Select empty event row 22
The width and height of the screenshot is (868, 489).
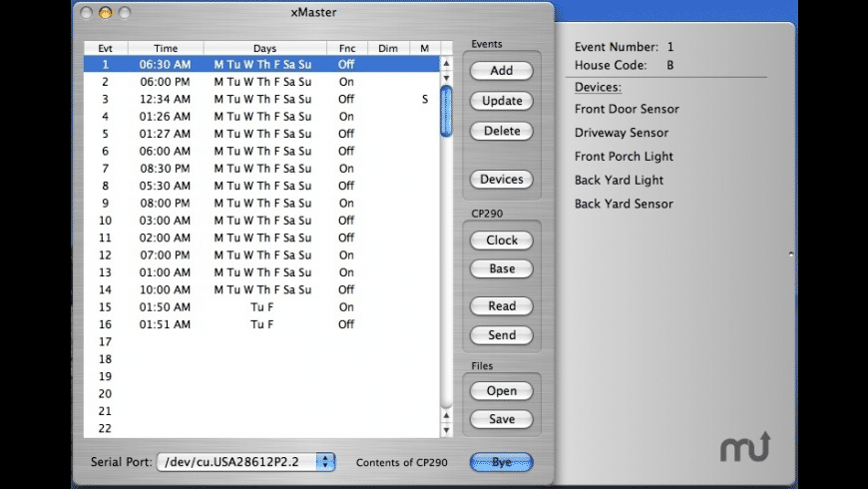coord(261,428)
